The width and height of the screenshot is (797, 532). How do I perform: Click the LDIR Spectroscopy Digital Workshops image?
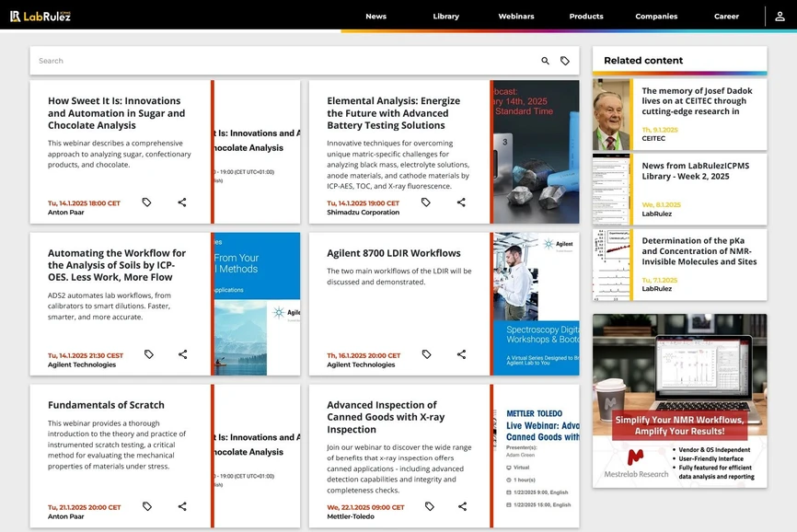coord(537,304)
